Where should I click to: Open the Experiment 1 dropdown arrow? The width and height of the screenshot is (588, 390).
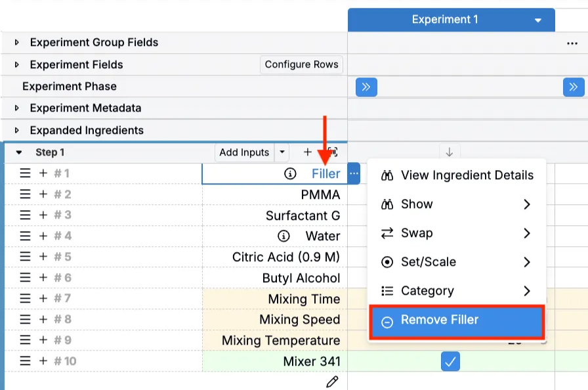click(538, 20)
